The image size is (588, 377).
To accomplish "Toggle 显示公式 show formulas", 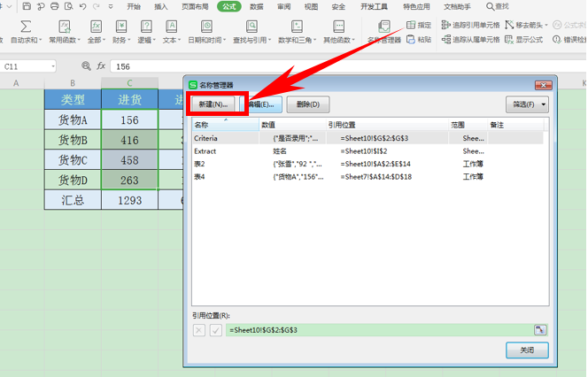I will click(x=524, y=39).
